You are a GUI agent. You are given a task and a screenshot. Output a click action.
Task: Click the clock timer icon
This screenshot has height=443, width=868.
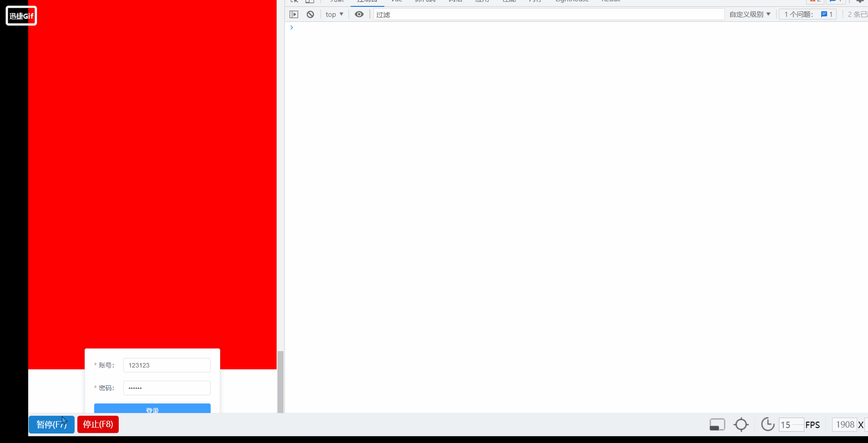[768, 424]
